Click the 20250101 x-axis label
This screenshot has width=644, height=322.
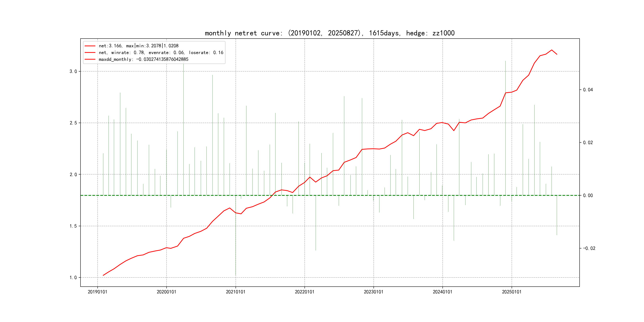511,292
